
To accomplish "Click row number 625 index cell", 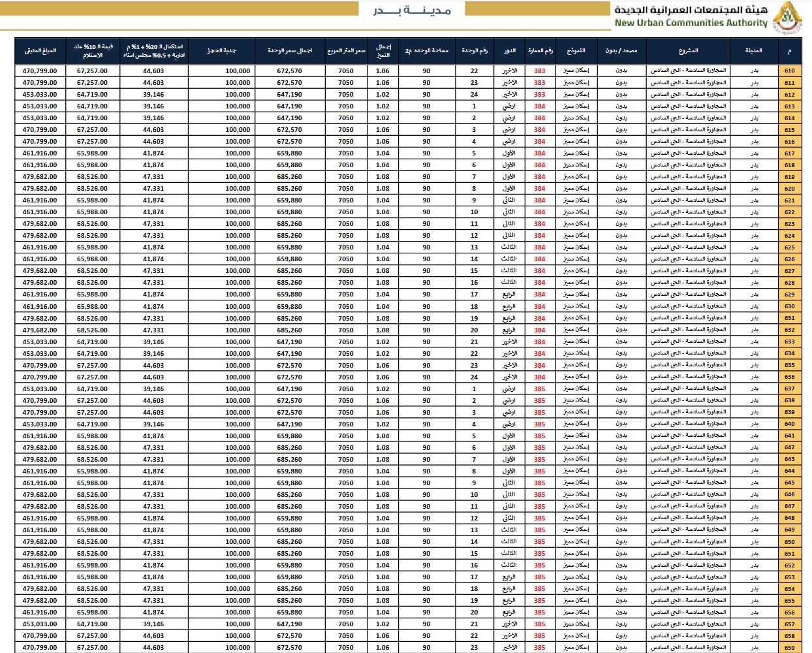I will tap(789, 247).
